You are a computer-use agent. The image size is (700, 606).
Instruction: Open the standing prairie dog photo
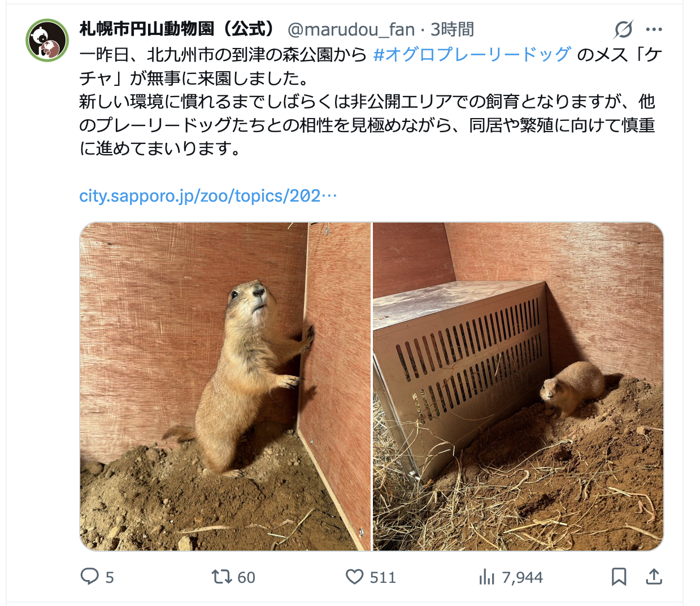click(x=225, y=386)
